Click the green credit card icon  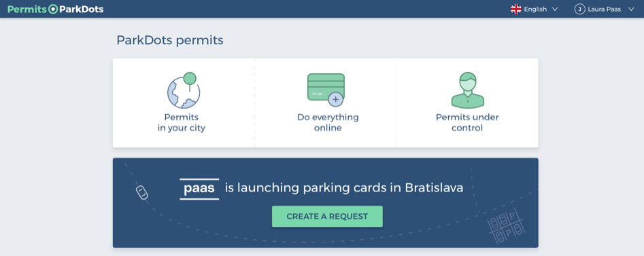tap(326, 90)
